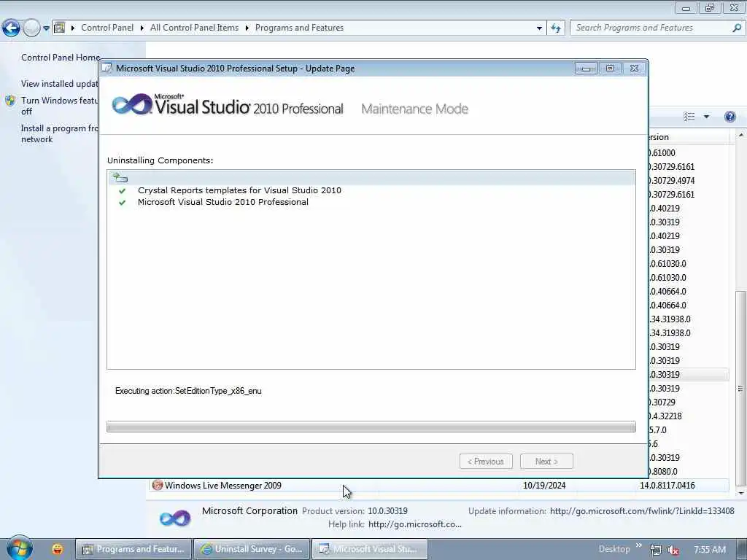Click version 14.0.8117.0416 cell
This screenshot has height=560, width=747.
click(x=667, y=485)
